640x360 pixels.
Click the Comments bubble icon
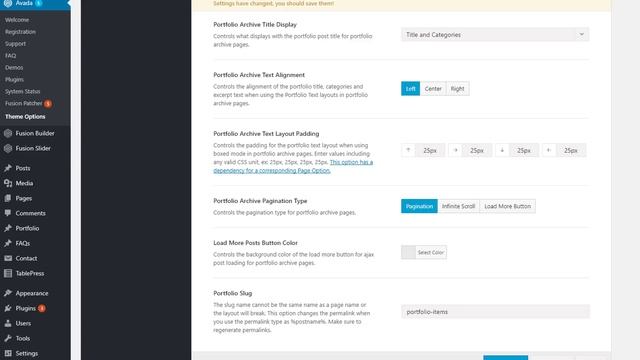tap(8, 213)
